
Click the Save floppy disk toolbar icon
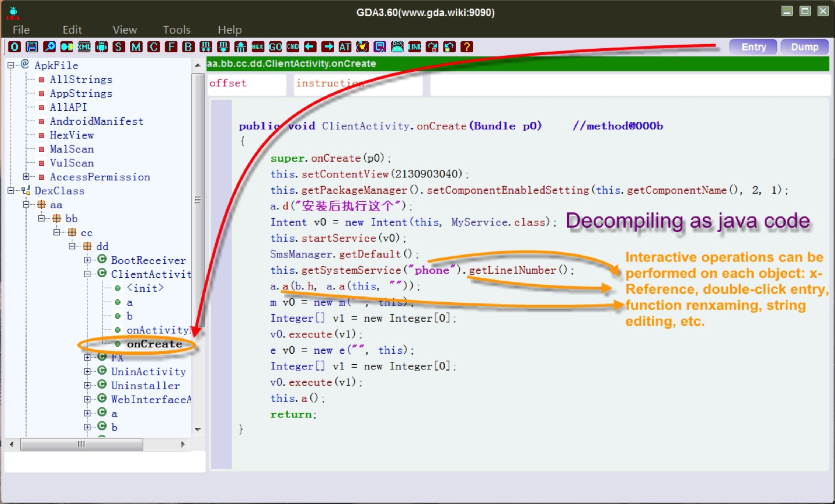(x=32, y=47)
